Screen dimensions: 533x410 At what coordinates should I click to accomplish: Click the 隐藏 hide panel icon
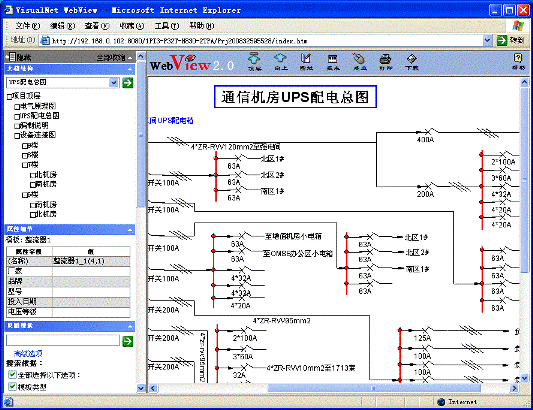(x=12, y=57)
